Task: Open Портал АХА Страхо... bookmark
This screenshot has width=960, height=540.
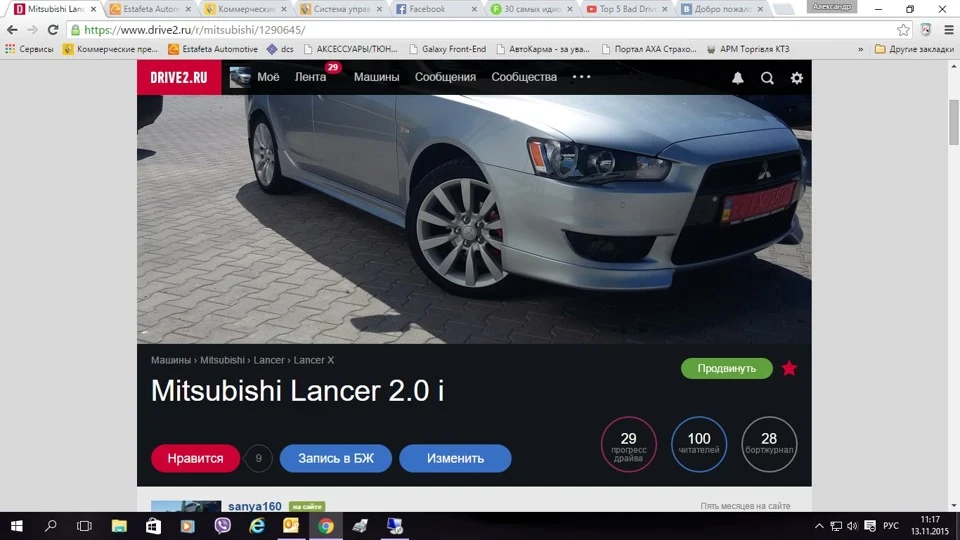Action: pos(649,49)
